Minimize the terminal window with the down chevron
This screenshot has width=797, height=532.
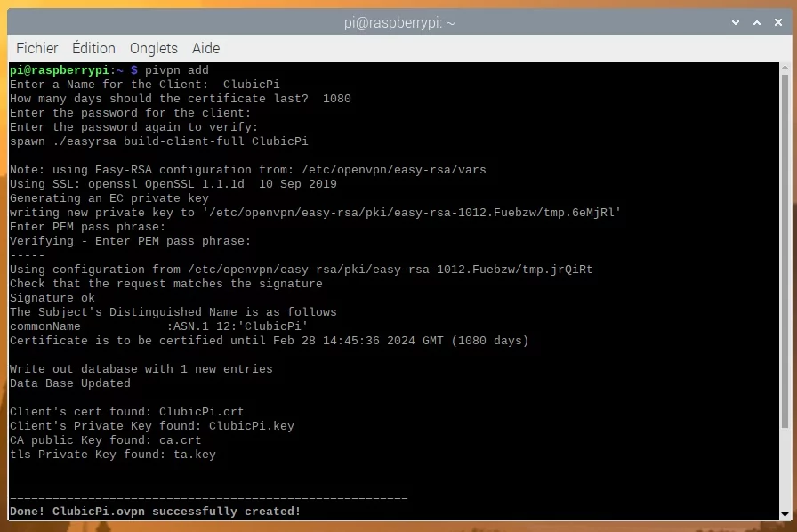coord(735,22)
